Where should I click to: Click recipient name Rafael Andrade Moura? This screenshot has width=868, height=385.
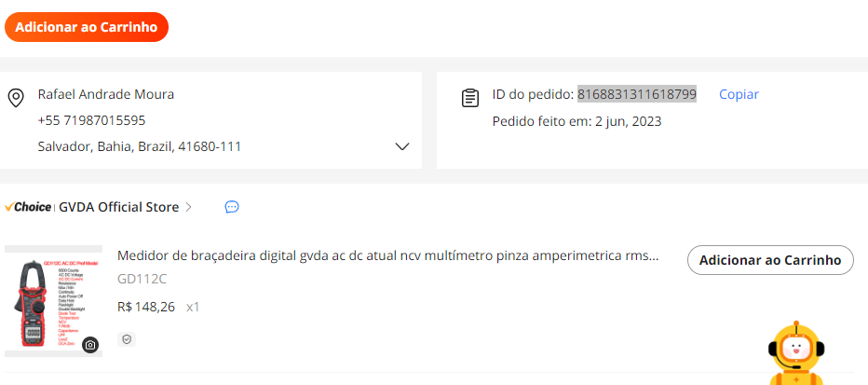point(106,94)
